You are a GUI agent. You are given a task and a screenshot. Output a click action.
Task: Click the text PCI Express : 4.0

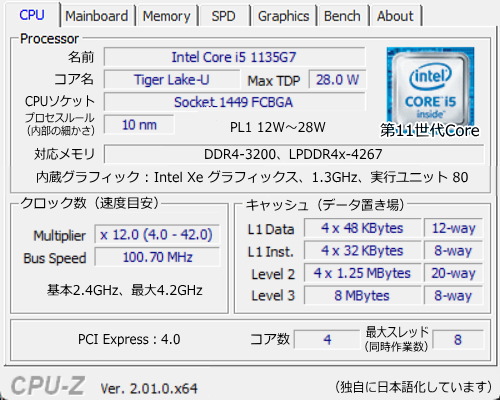(x=129, y=339)
